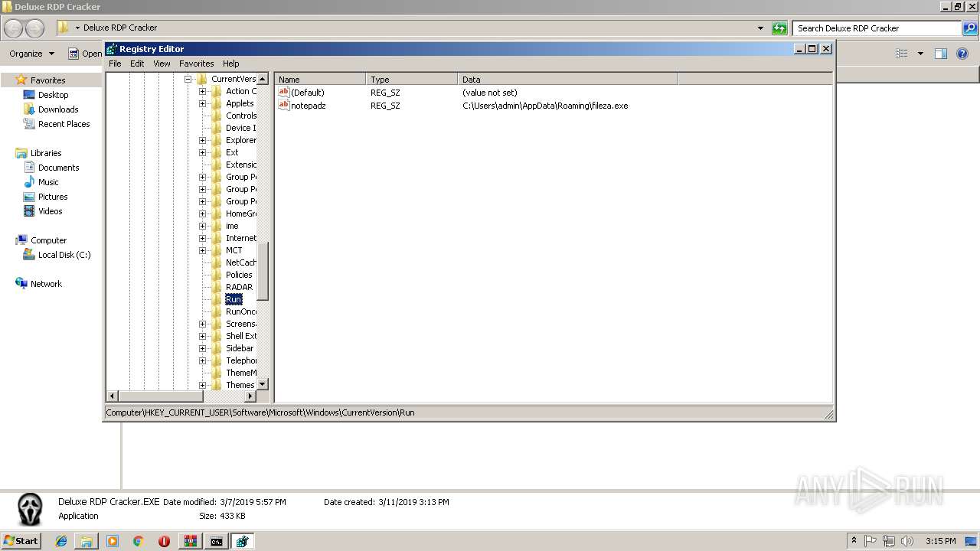Select the RADAR registry key
This screenshot has height=551, width=980.
[239, 287]
